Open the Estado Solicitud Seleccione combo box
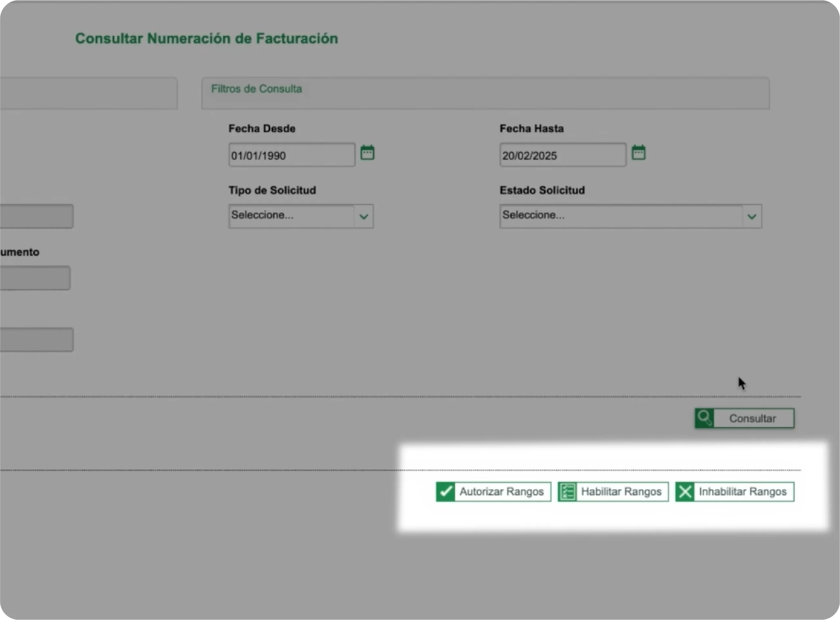 [x=630, y=216]
